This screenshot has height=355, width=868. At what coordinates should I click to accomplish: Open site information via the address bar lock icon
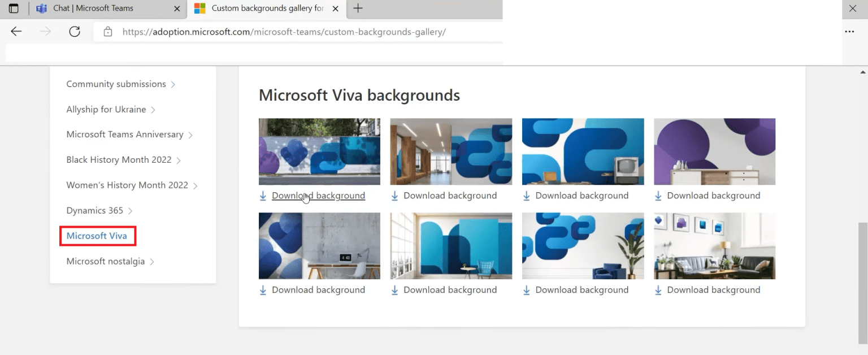[108, 32]
